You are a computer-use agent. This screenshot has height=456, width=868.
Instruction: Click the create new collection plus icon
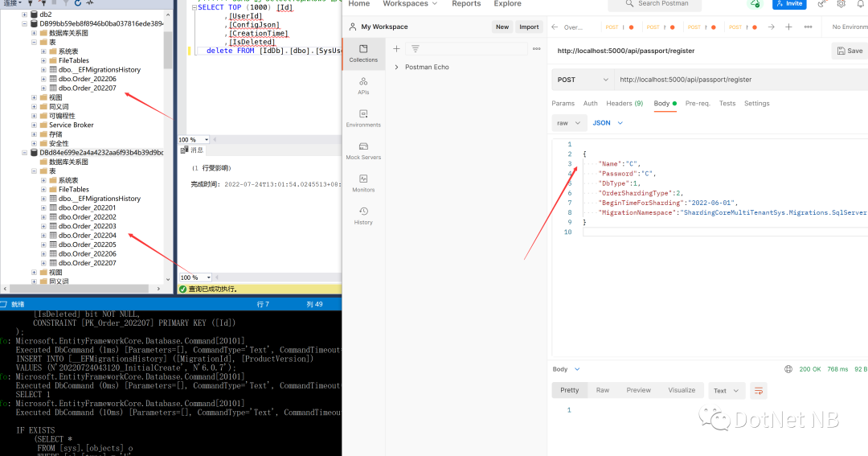[396, 49]
